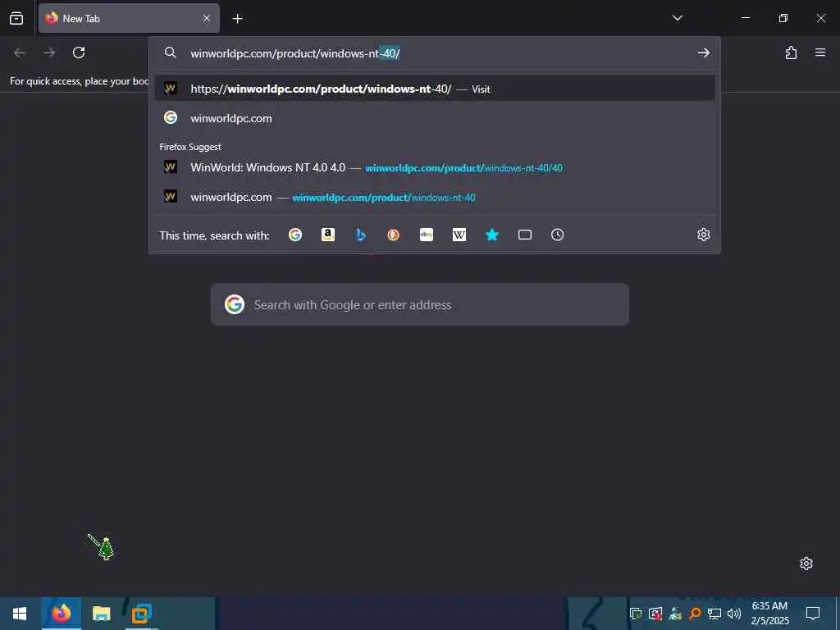The image size is (840, 630).
Task: Go forward with the forward arrow
Action: coord(49,52)
